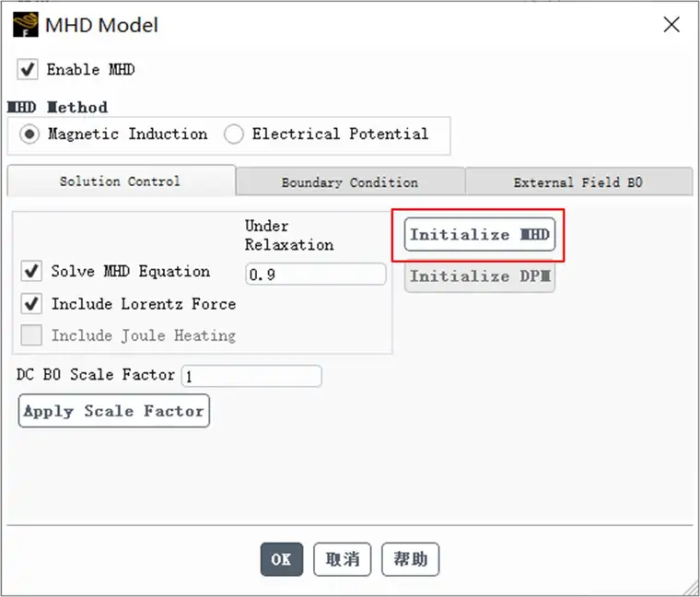Image resolution: width=700 pixels, height=597 pixels.
Task: Click the resize grip at dialog corner
Action: [691, 588]
